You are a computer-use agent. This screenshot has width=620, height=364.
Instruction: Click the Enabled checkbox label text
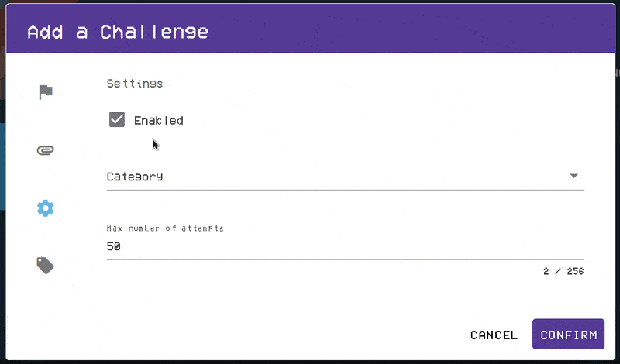(x=158, y=120)
